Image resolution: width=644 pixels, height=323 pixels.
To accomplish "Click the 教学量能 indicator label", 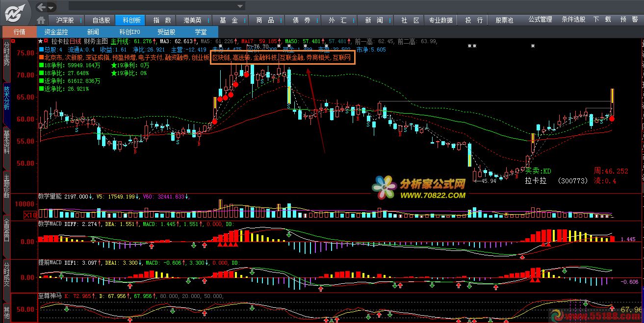I will pos(50,196).
